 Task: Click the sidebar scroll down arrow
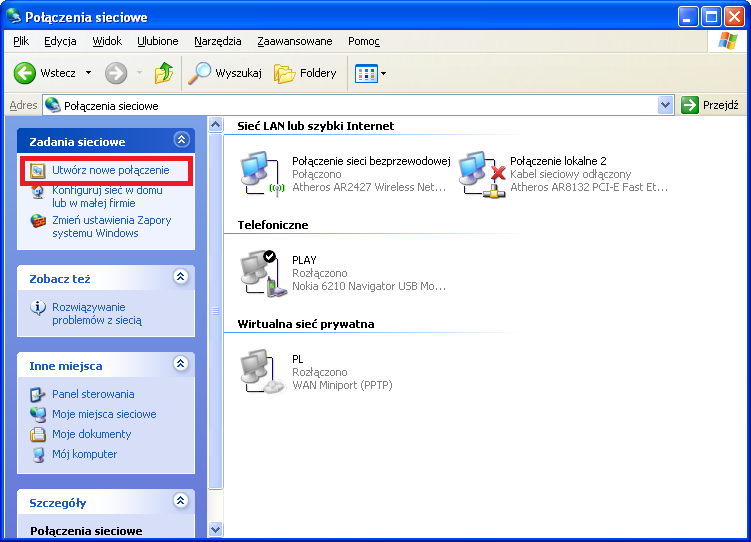coord(216,530)
